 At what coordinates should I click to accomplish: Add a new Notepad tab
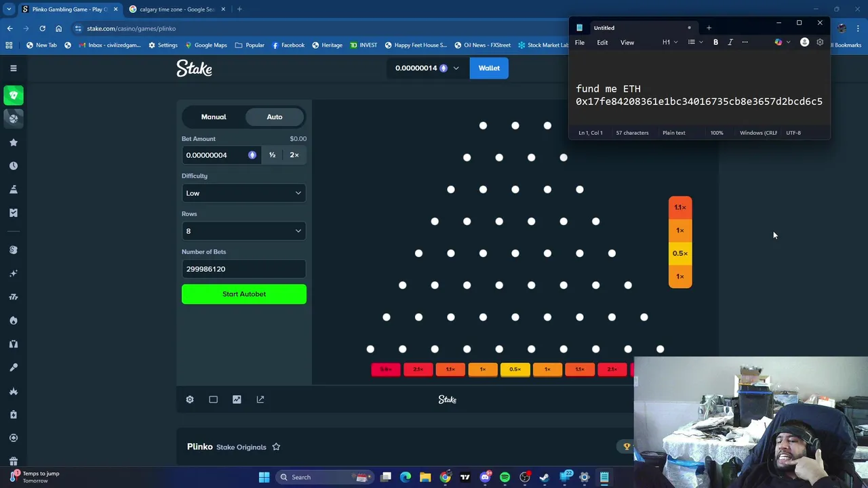tap(709, 28)
